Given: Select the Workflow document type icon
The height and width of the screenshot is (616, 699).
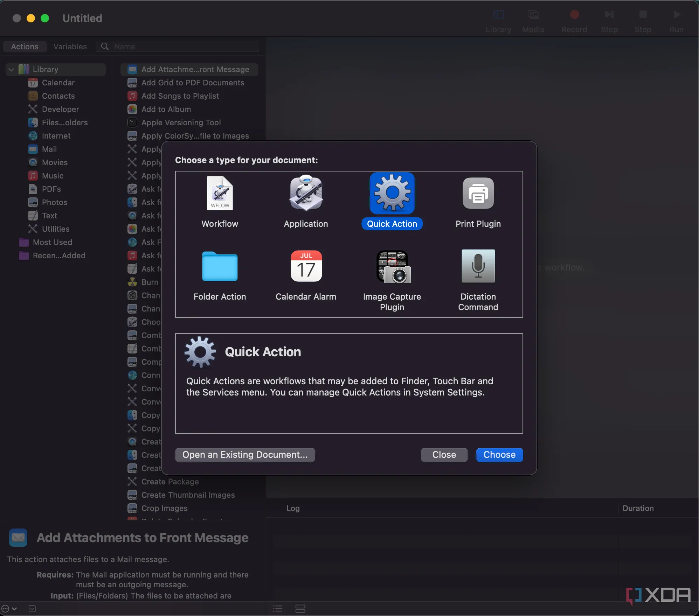Looking at the screenshot, I should (x=220, y=193).
